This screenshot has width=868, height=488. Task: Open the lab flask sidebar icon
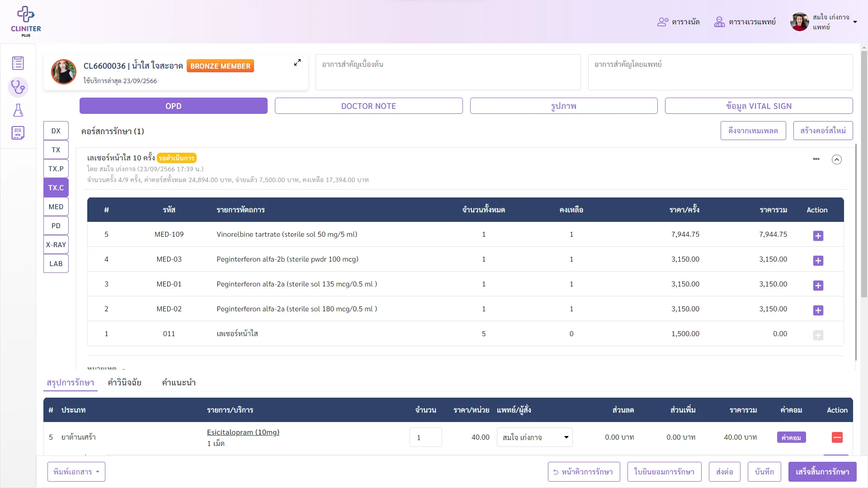point(18,110)
